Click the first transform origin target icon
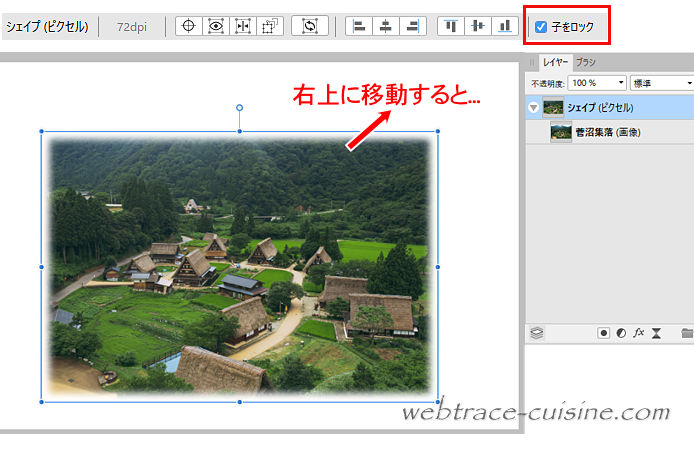This screenshot has height=455, width=694. click(x=187, y=26)
